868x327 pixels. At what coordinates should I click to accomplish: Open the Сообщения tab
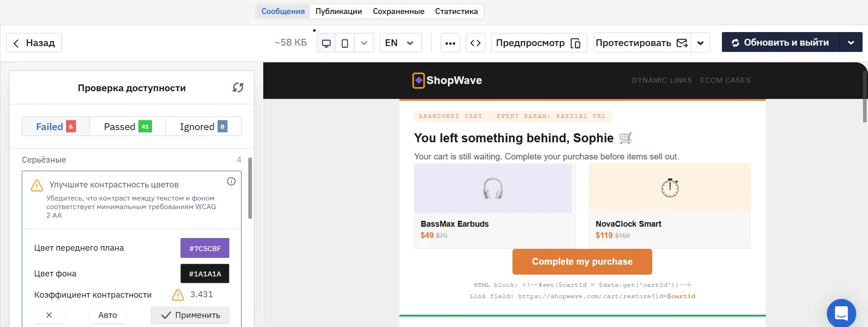[283, 11]
